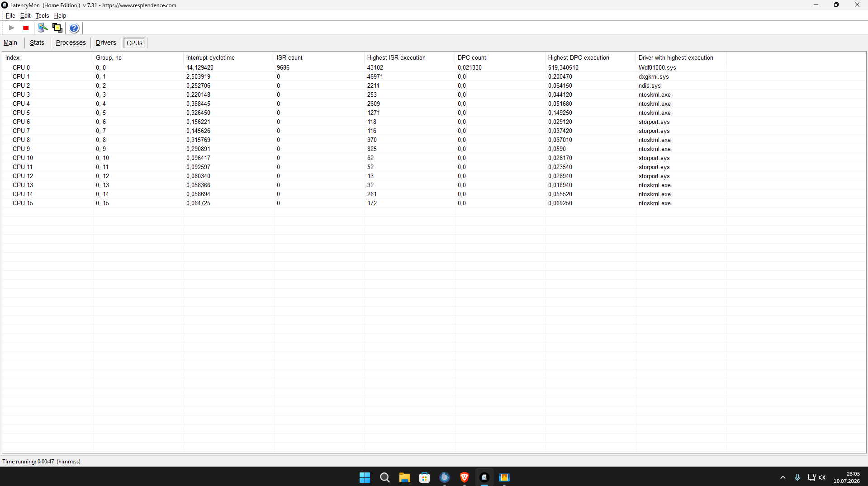Open the Tools menu

[x=42, y=15]
